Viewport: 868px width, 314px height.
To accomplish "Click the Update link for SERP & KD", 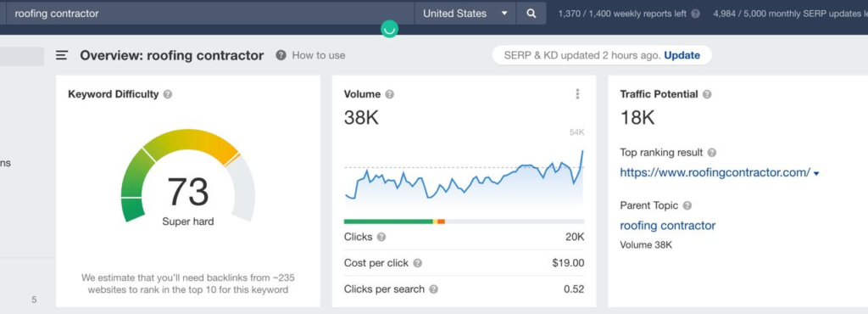I will 682,55.
